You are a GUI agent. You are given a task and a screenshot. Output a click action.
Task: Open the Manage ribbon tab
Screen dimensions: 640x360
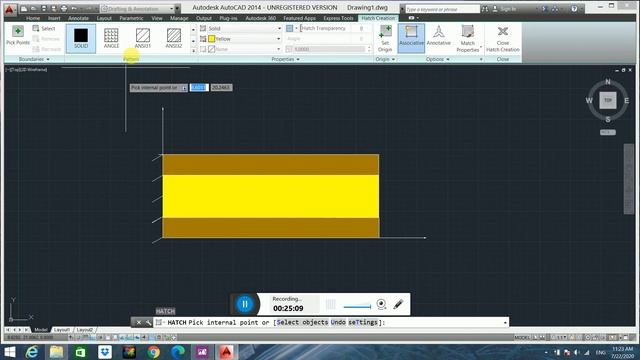pyautogui.click(x=179, y=18)
